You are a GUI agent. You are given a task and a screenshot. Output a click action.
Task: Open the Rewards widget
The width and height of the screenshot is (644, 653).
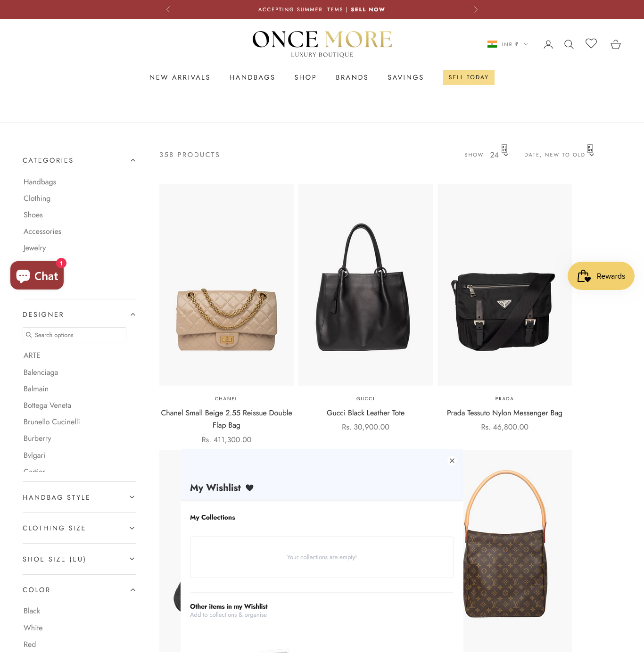pyautogui.click(x=601, y=276)
